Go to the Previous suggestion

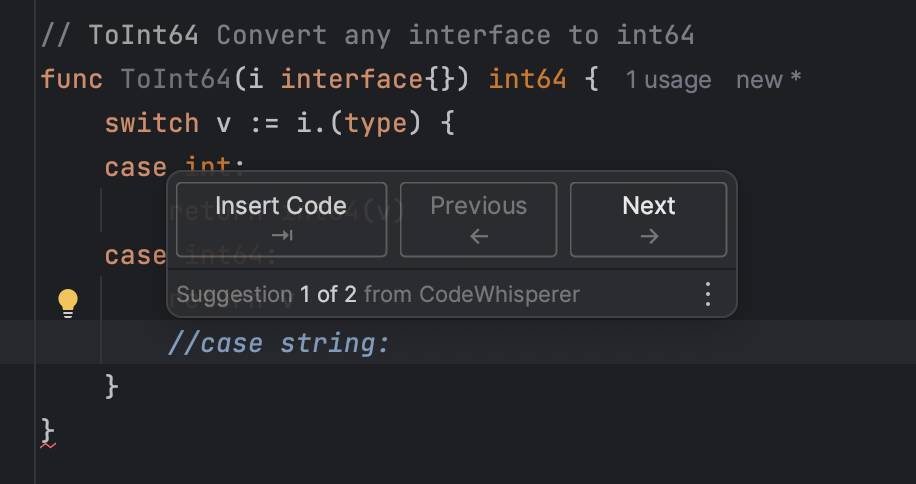[478, 220]
